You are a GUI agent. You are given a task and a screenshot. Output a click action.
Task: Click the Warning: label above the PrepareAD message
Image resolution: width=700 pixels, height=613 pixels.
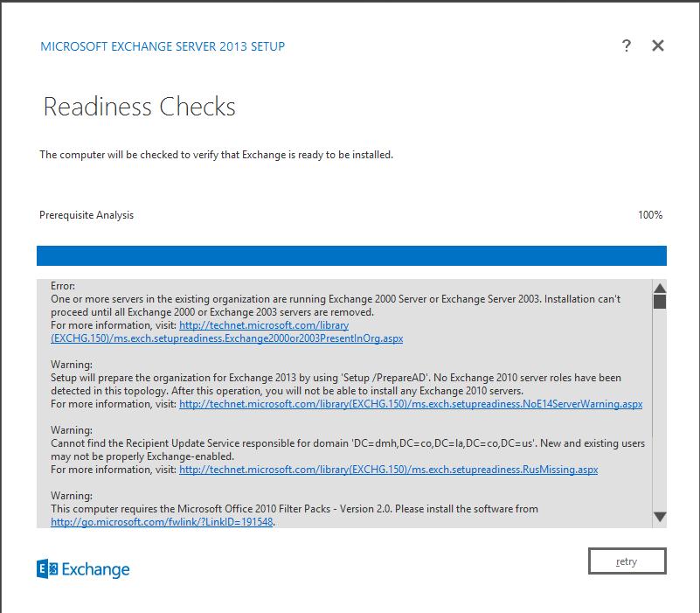(72, 365)
